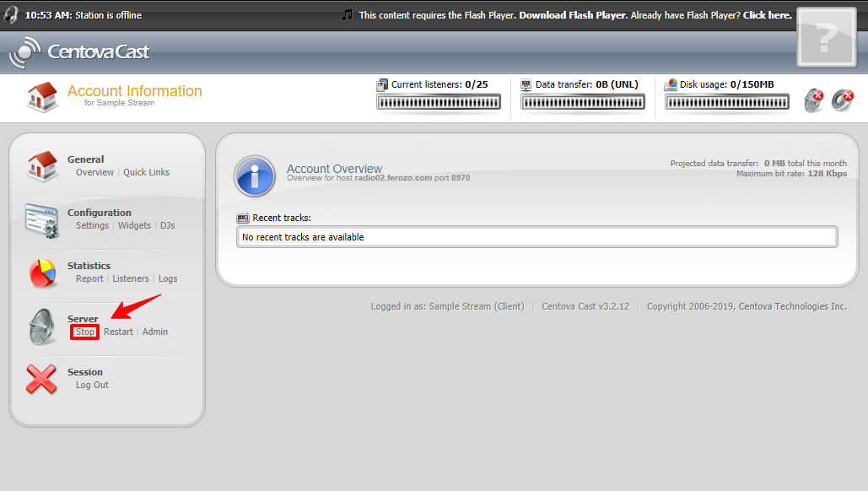This screenshot has height=491, width=868.
Task: Click the Account Information heading
Action: coord(134,91)
